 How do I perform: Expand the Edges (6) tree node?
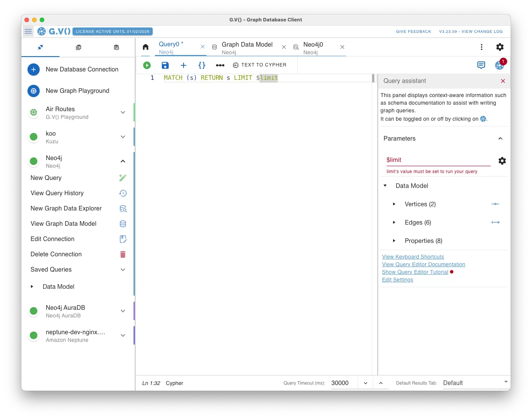[394, 222]
